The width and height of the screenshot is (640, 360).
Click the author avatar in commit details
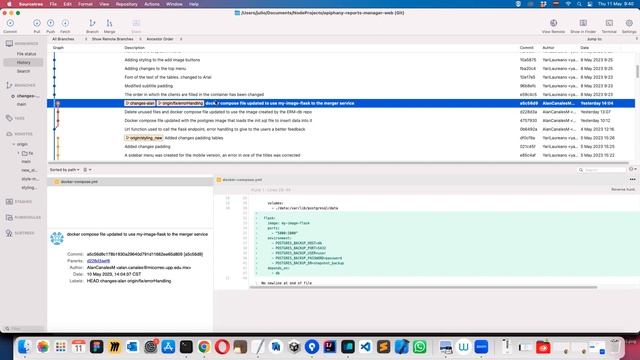pos(57,238)
